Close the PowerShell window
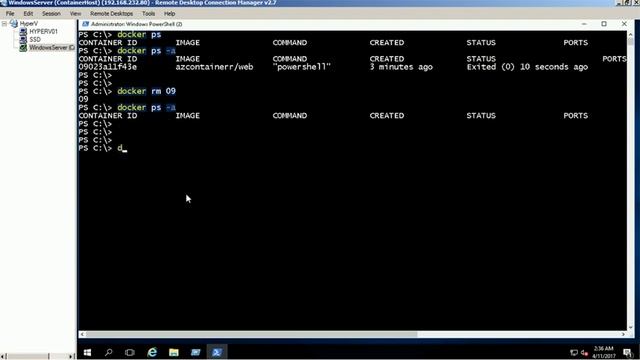The image size is (640, 360). click(624, 24)
